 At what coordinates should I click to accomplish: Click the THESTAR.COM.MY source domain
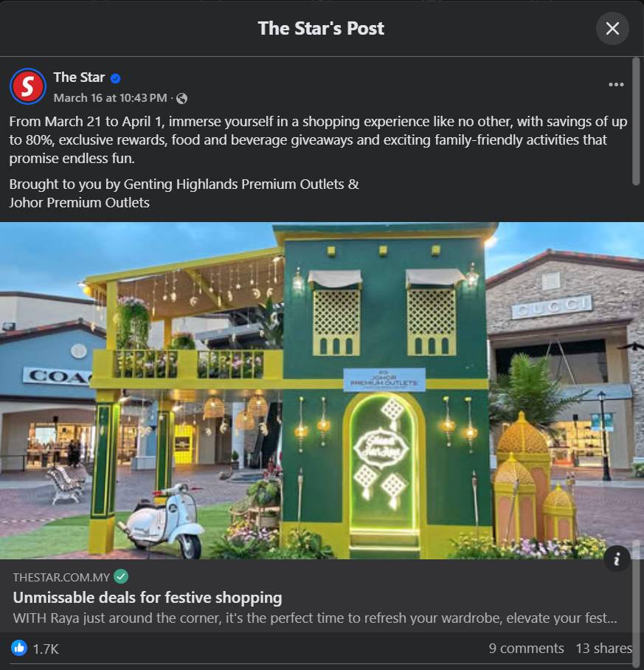point(61,577)
